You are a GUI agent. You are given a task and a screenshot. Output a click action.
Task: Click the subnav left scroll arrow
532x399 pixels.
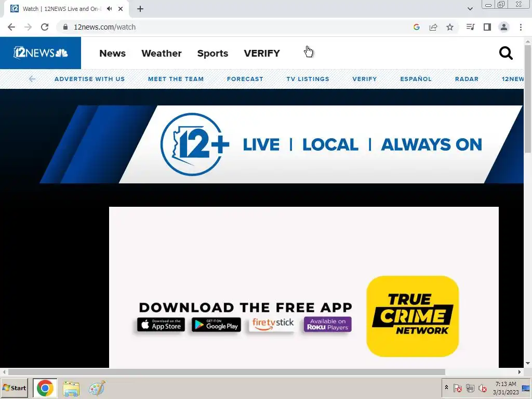(32, 79)
